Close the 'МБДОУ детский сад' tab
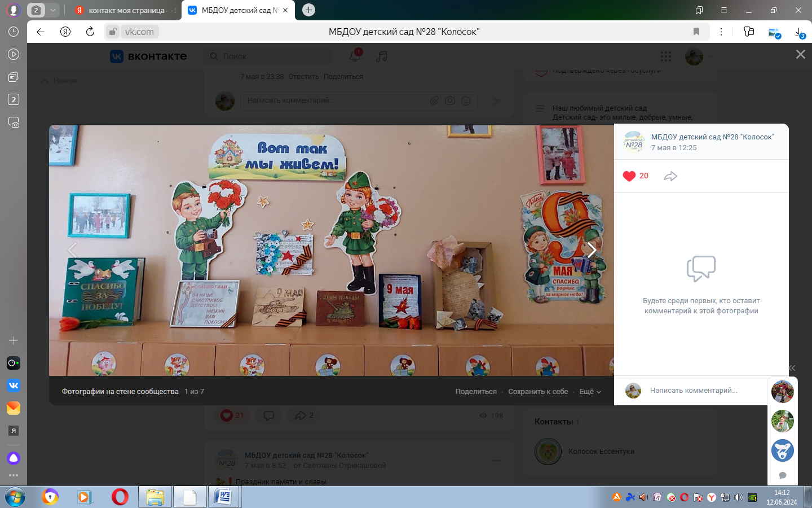Image resolution: width=812 pixels, height=508 pixels. tap(285, 10)
